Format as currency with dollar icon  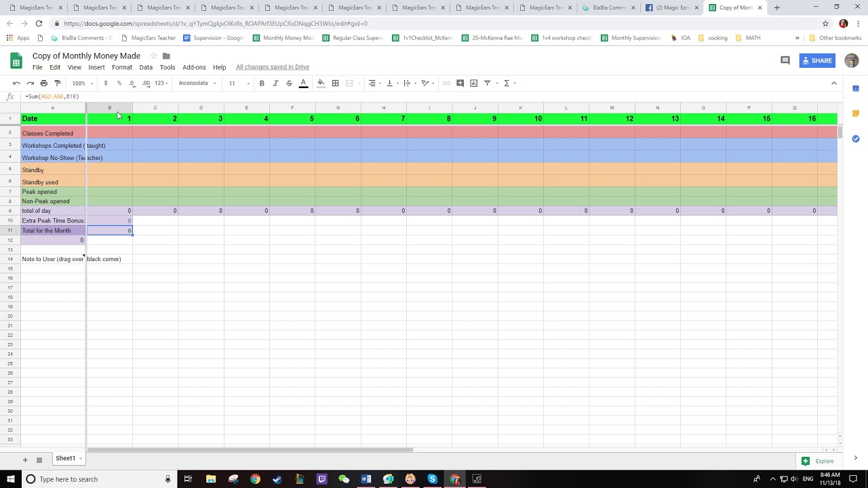[x=105, y=83]
